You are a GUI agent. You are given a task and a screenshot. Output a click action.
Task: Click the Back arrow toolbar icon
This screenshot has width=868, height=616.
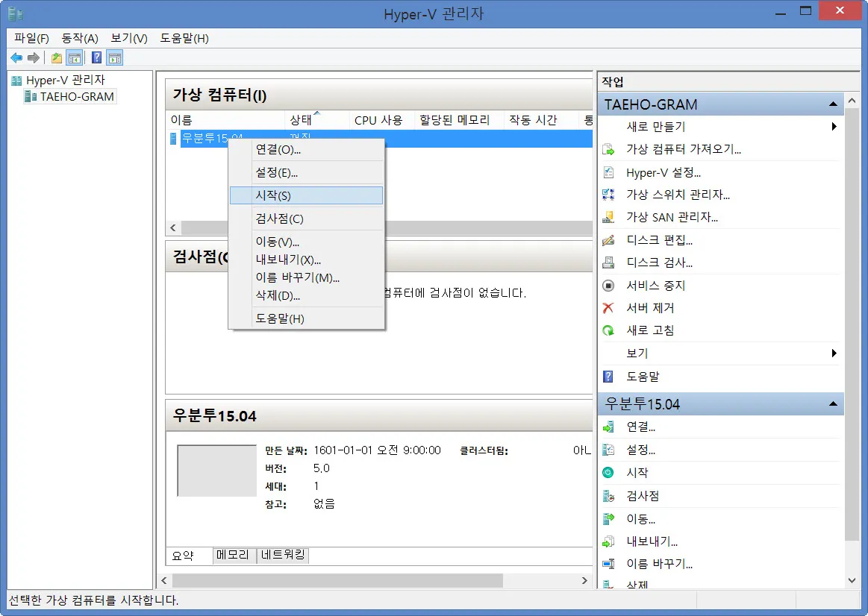coord(16,57)
